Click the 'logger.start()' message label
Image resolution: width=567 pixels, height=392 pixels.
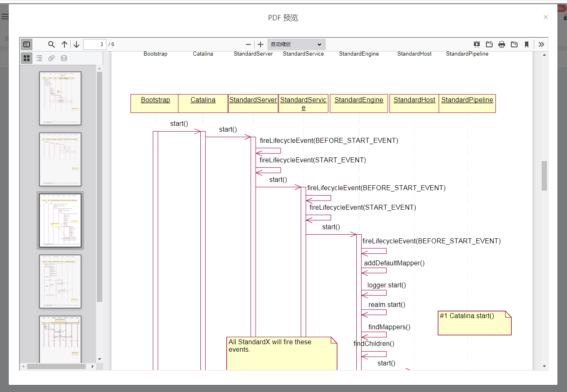[387, 285]
